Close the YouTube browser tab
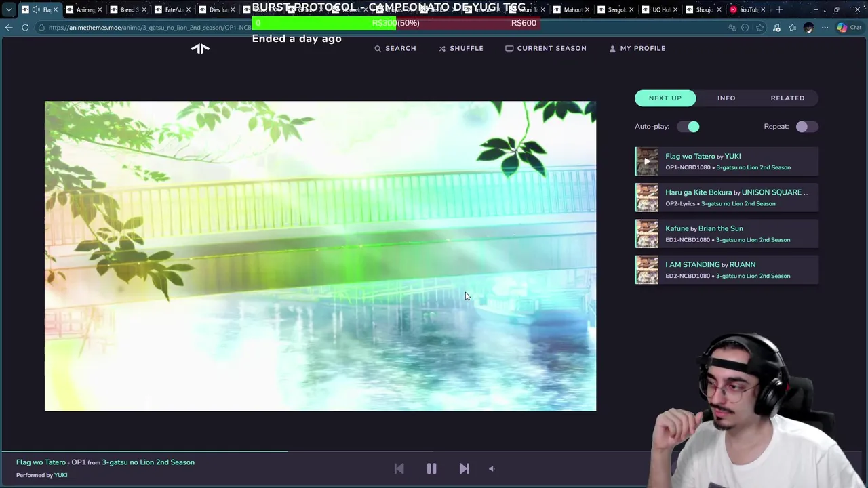The height and width of the screenshot is (488, 868). (x=764, y=9)
